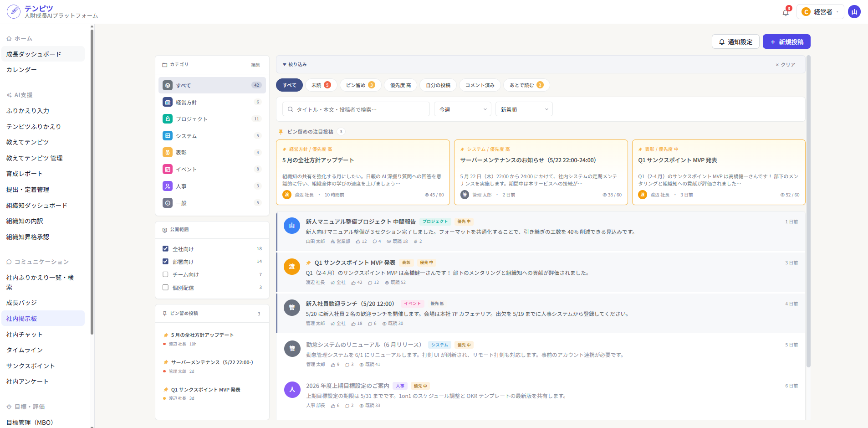Click クリア to reset filters
This screenshot has width=868, height=428.
click(786, 65)
